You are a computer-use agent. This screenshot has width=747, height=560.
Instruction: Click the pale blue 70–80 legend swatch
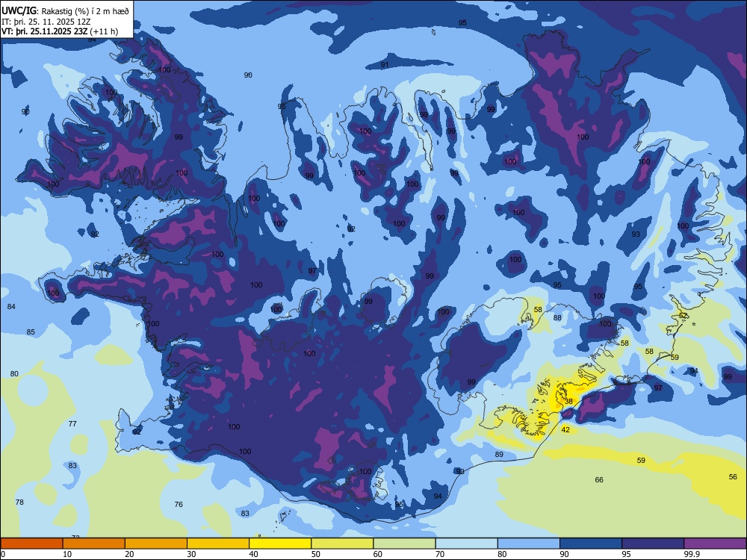pos(466,544)
